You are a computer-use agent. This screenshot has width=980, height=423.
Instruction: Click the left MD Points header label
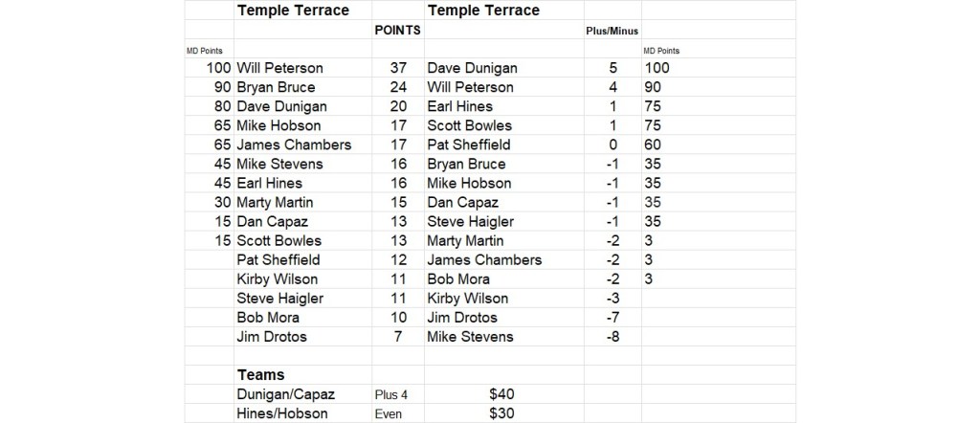tap(206, 51)
